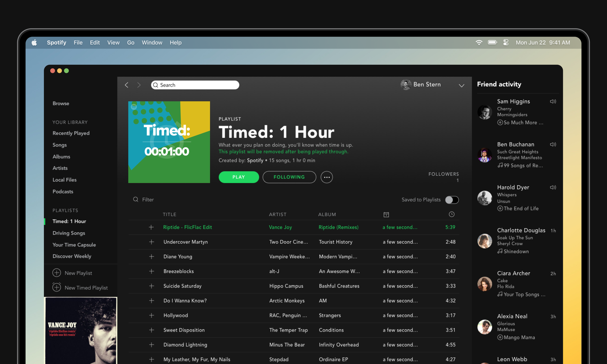Click the Vance Joy album art thumbnail

tap(80, 330)
